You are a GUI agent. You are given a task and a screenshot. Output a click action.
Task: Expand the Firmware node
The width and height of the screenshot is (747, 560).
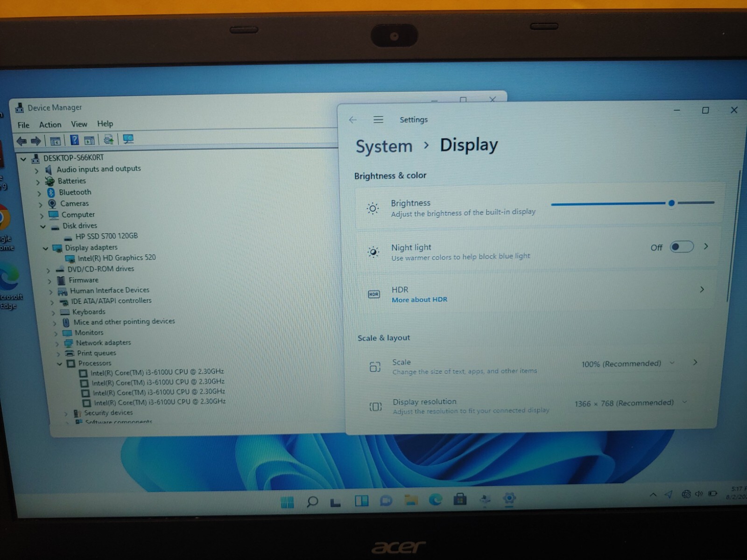click(49, 281)
